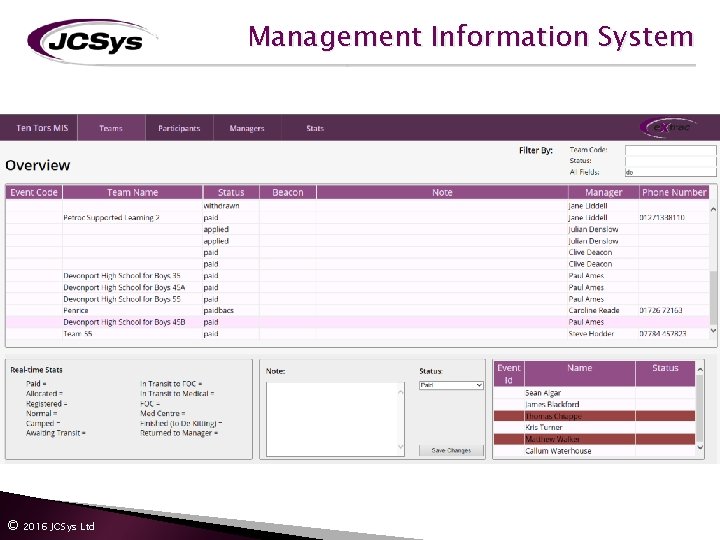Select the Petroc Supported Learning 2 row

(x=357, y=218)
